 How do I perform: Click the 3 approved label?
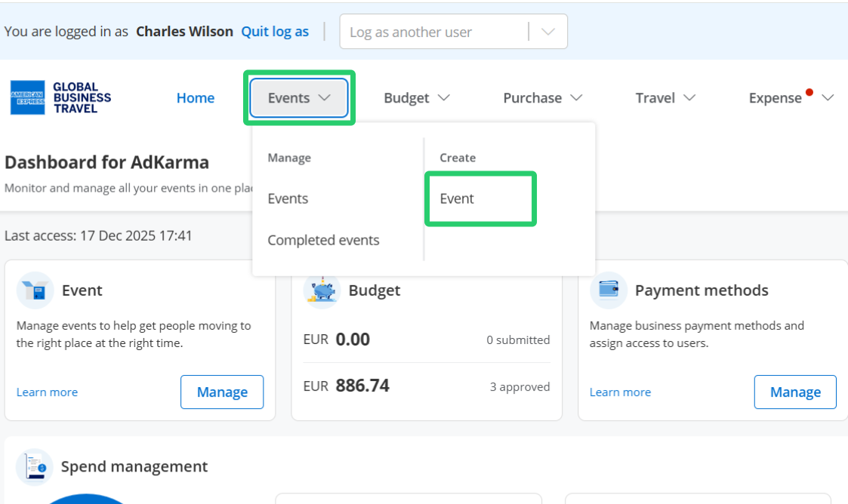click(x=520, y=387)
